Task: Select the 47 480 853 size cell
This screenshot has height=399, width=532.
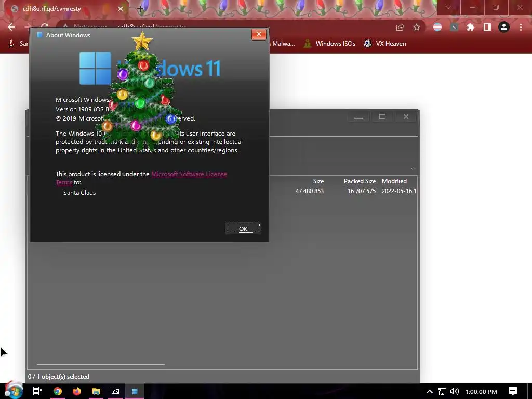Action: pyautogui.click(x=310, y=191)
